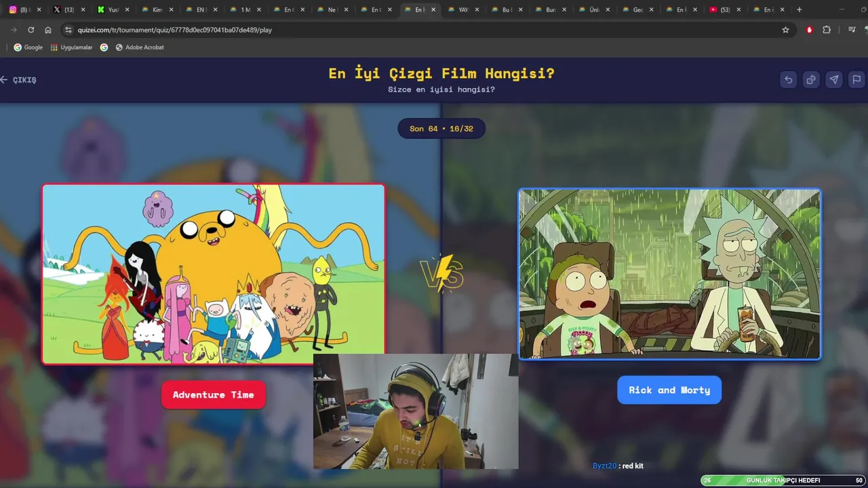The height and width of the screenshot is (488, 868).
Task: Close the Instagram (8) tab
Action: [39, 9]
